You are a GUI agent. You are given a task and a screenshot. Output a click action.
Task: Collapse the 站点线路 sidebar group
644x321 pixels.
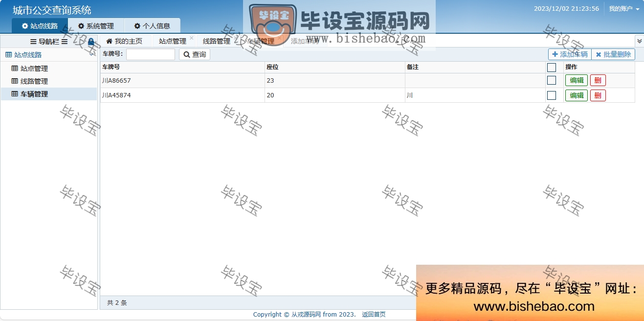point(49,55)
